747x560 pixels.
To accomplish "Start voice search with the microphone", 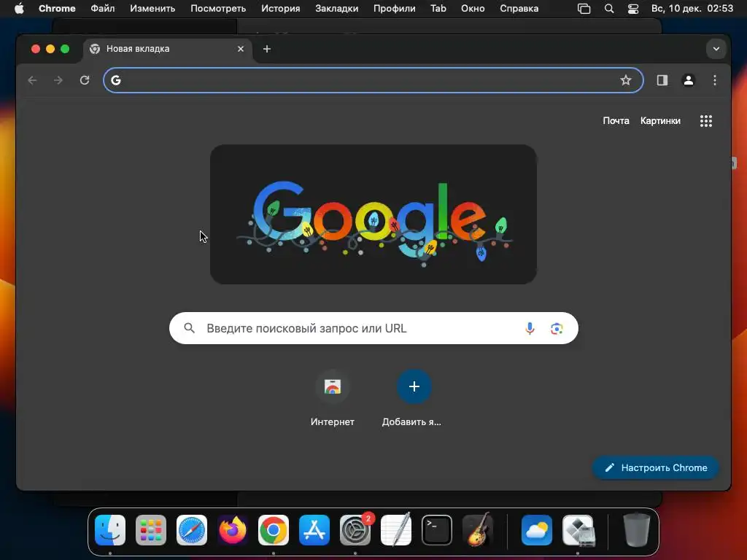I will coord(530,328).
